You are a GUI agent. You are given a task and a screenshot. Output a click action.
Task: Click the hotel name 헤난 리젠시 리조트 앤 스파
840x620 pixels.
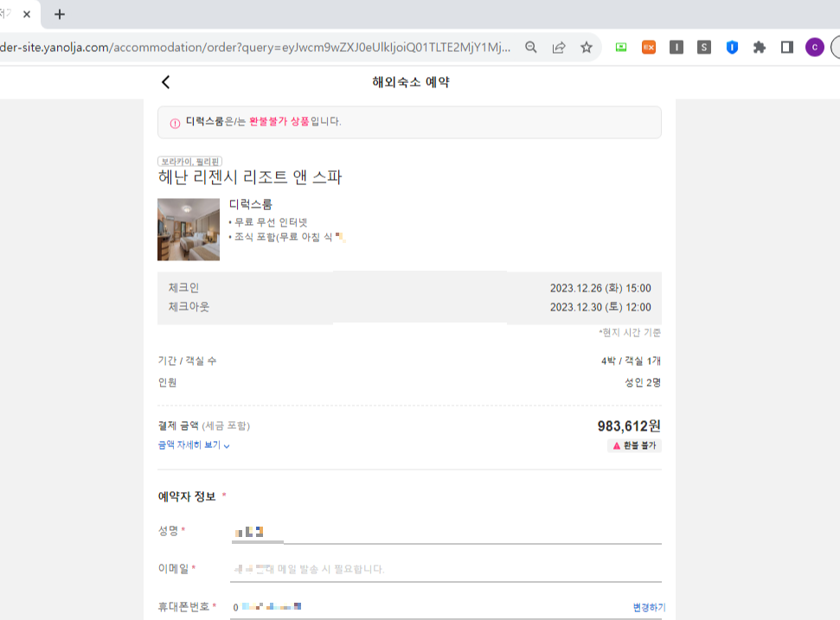click(x=250, y=177)
